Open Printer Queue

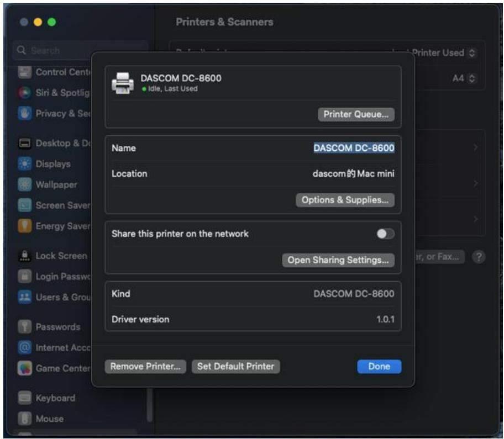(356, 114)
